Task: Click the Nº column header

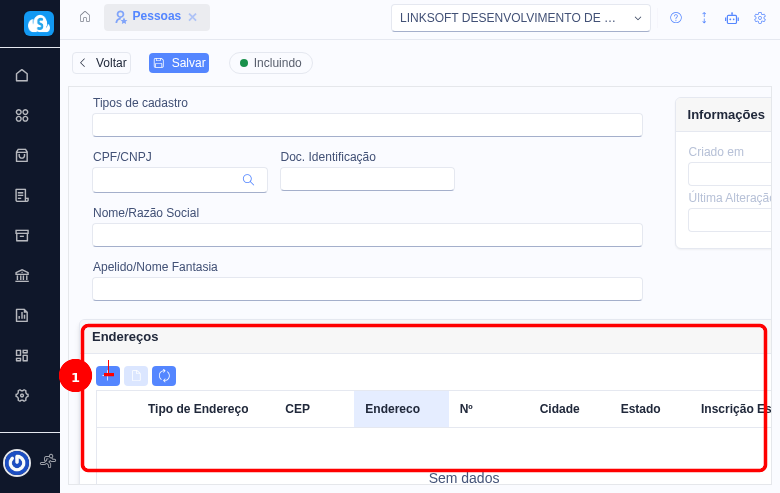Action: pyautogui.click(x=466, y=409)
